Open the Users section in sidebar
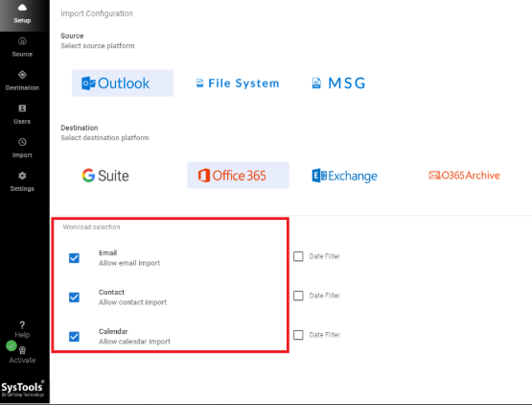532x405 pixels. [22, 114]
